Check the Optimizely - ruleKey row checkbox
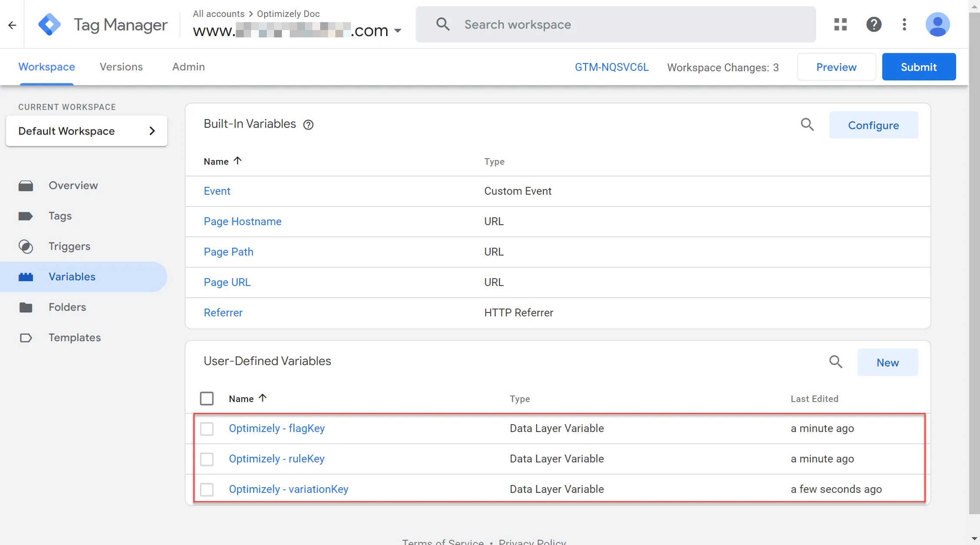This screenshot has width=980, height=545. (x=207, y=459)
